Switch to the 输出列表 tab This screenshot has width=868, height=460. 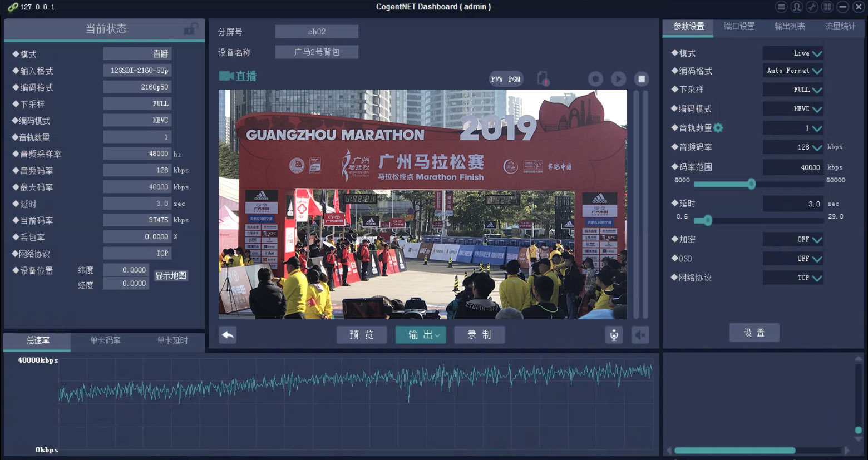click(790, 27)
